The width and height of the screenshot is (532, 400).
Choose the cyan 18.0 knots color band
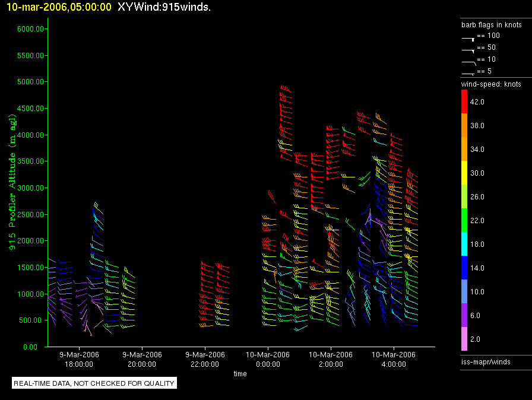465,245
